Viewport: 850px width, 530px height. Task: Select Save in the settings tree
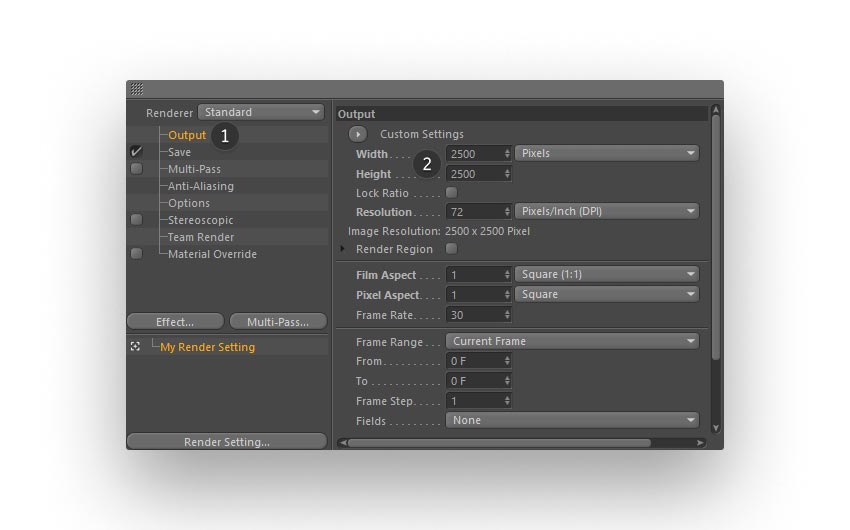179,152
